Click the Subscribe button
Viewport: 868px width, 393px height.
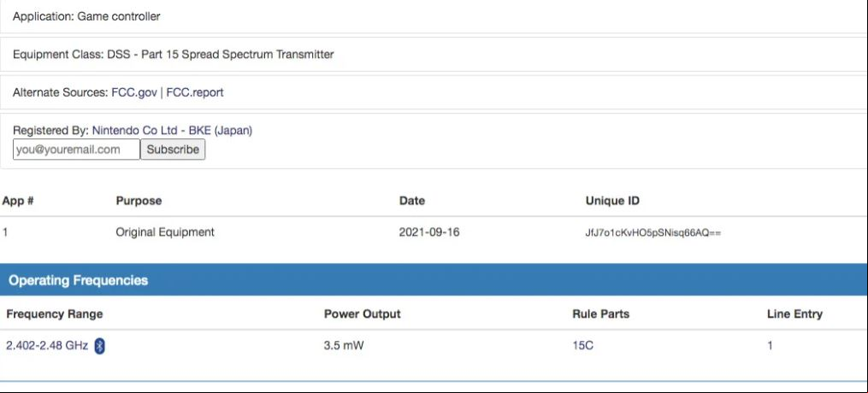[173, 150]
